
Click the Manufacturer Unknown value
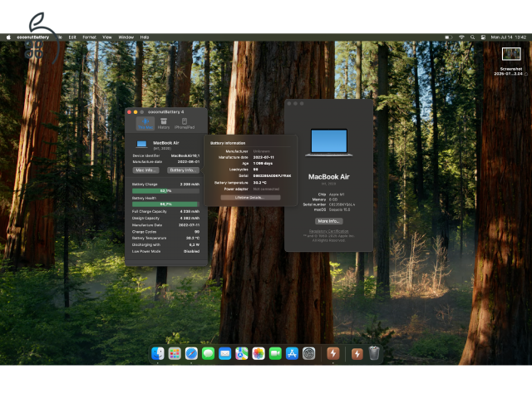click(x=261, y=151)
